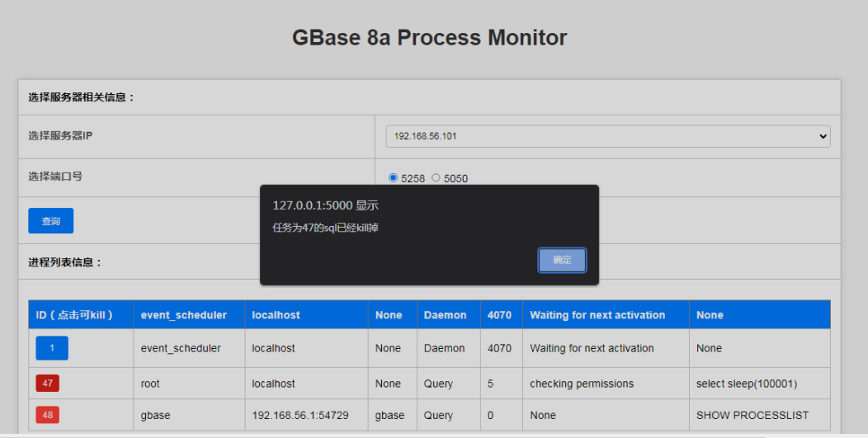Click the 选择端口号 label
Screen dimensions: 868x438
click(x=55, y=177)
